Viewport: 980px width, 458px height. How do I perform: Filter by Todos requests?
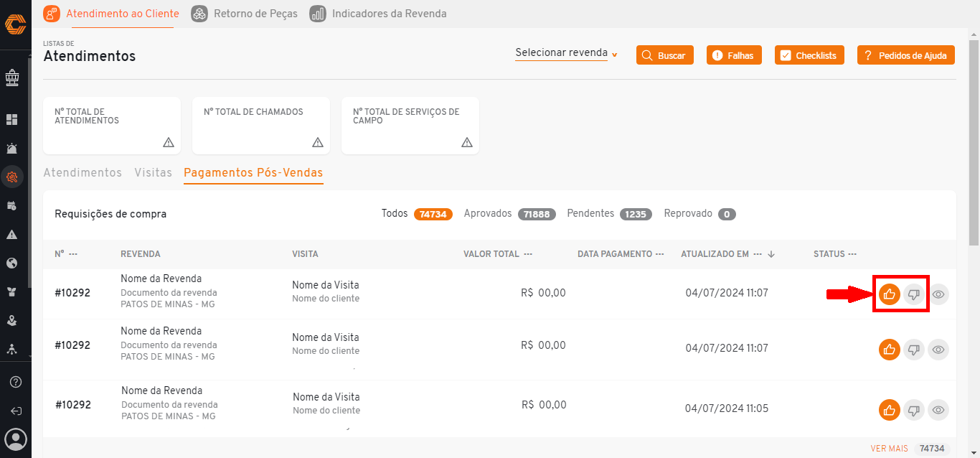point(417,214)
